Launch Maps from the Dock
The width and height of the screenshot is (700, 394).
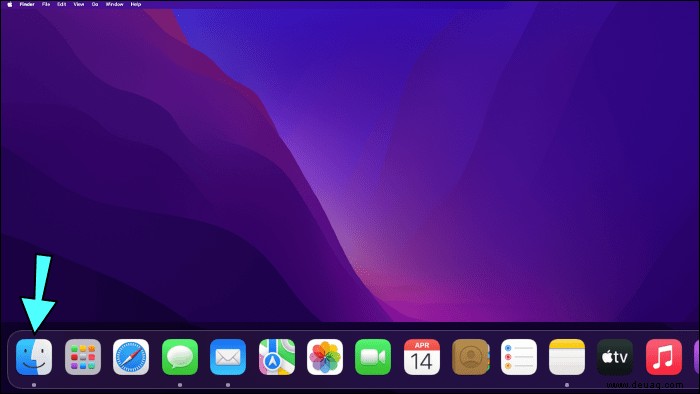pos(276,357)
